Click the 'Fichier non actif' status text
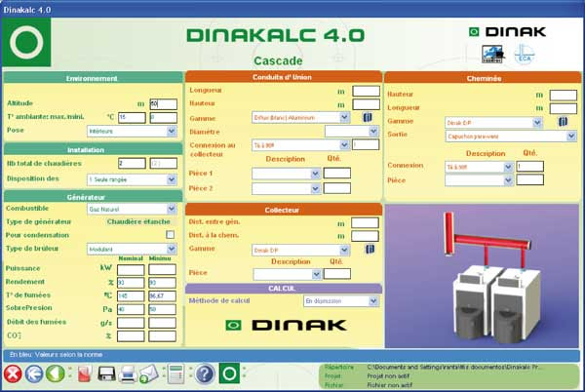This screenshot has width=585, height=392. pos(388,385)
